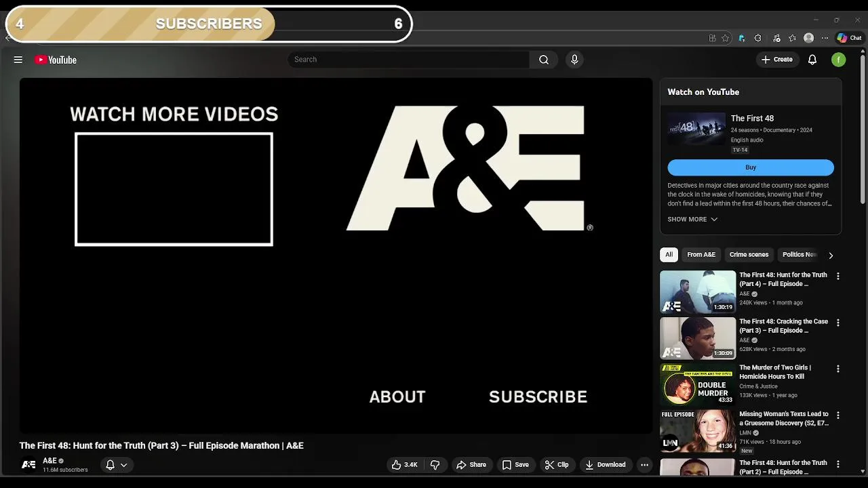The height and width of the screenshot is (488, 868).
Task: Open options for The Murder of Two Girls
Action: [x=838, y=369]
